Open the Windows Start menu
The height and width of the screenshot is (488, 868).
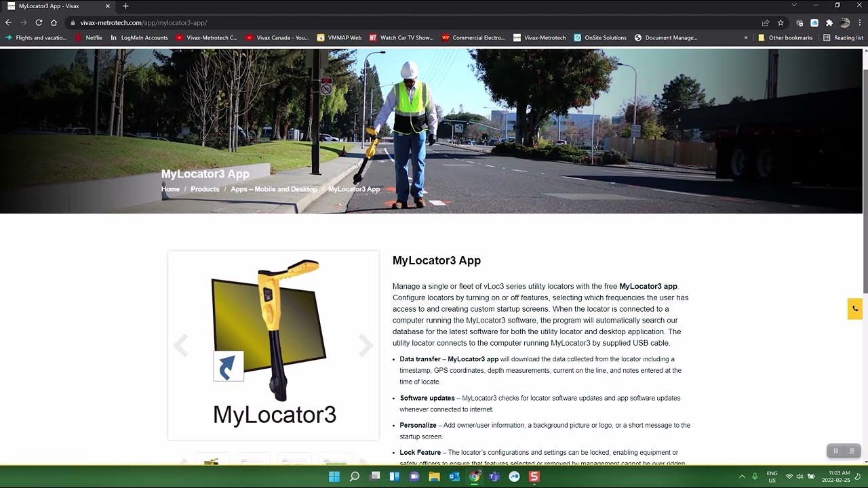point(334,476)
